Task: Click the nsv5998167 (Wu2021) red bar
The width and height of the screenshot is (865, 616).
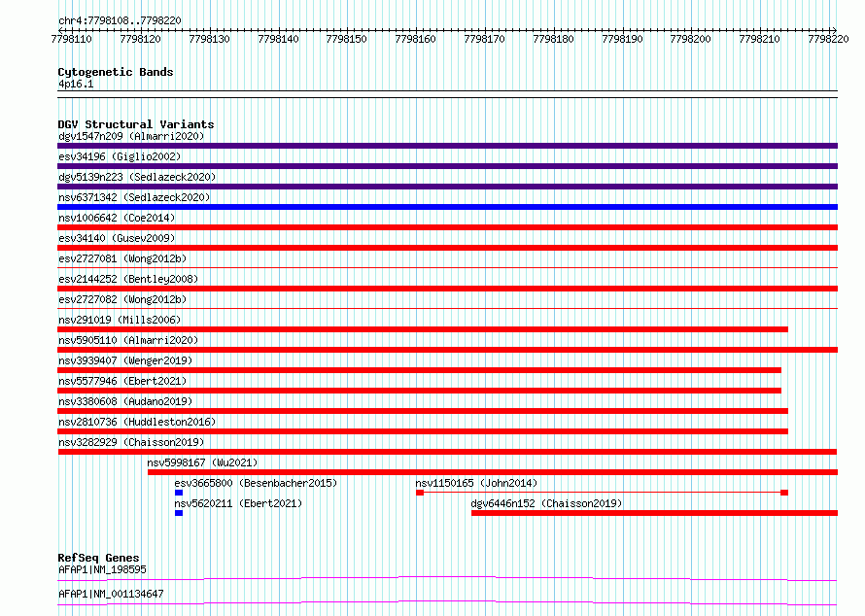Action: (x=493, y=472)
